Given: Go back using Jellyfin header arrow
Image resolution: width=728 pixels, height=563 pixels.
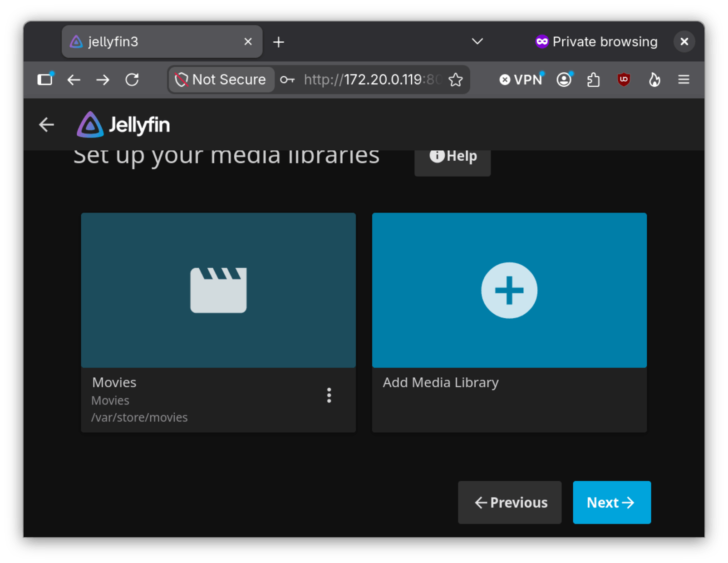Looking at the screenshot, I should click(46, 124).
